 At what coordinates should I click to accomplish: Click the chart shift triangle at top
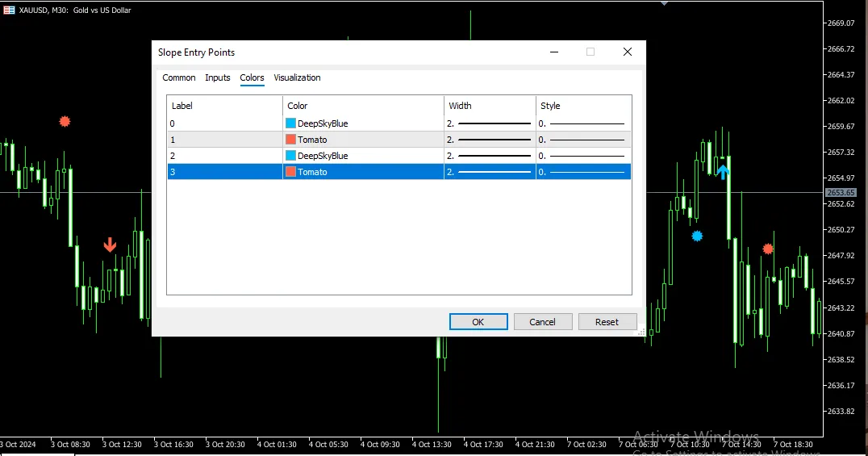point(664,3)
